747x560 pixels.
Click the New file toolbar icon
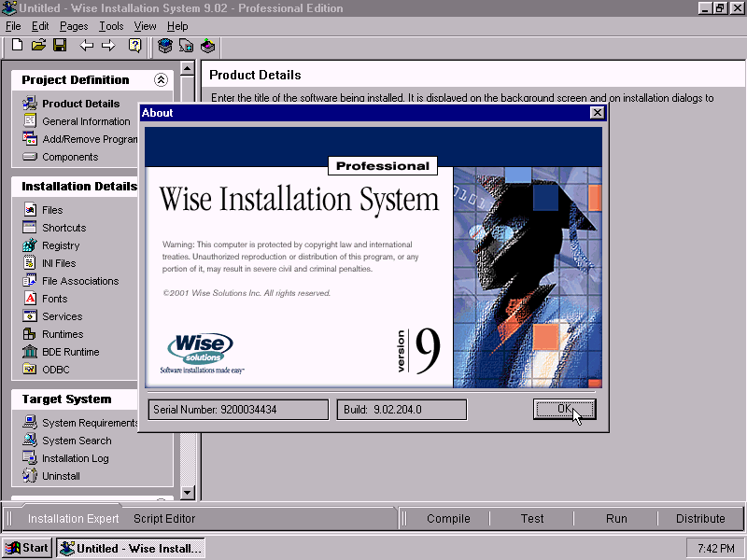coord(17,46)
